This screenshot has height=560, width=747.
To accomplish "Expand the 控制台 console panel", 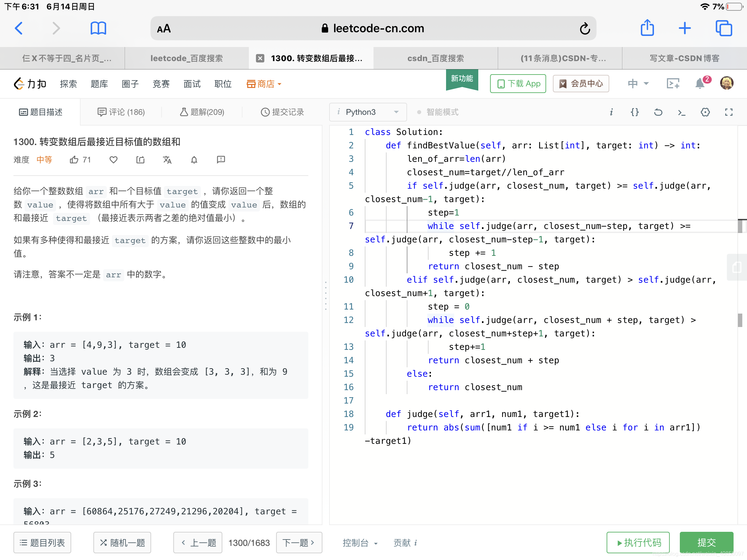I will (360, 543).
